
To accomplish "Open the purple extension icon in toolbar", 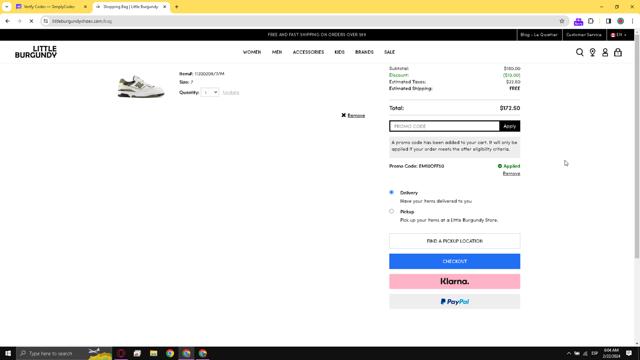I will [x=578, y=21].
